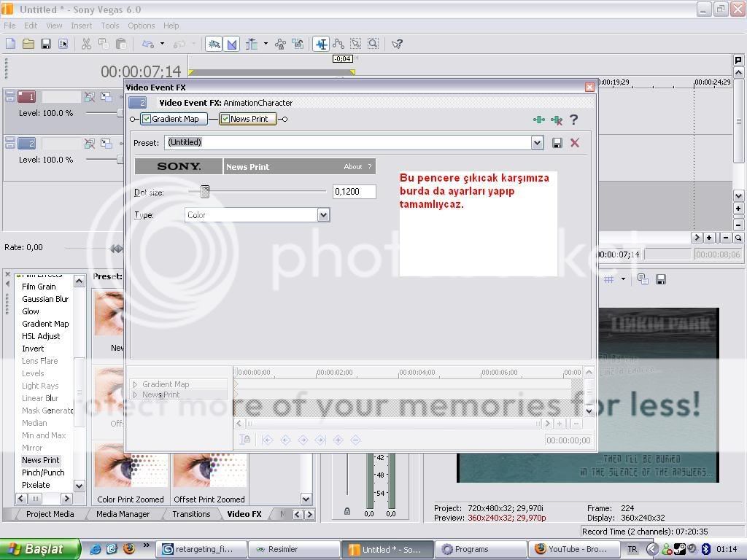Select Pinch/Punch in effects list
The height and width of the screenshot is (560, 747).
(x=43, y=472)
